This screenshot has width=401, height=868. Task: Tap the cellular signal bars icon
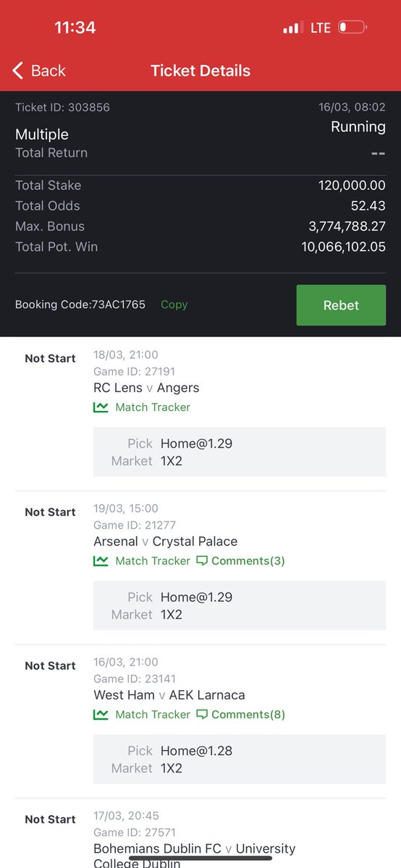click(x=292, y=27)
